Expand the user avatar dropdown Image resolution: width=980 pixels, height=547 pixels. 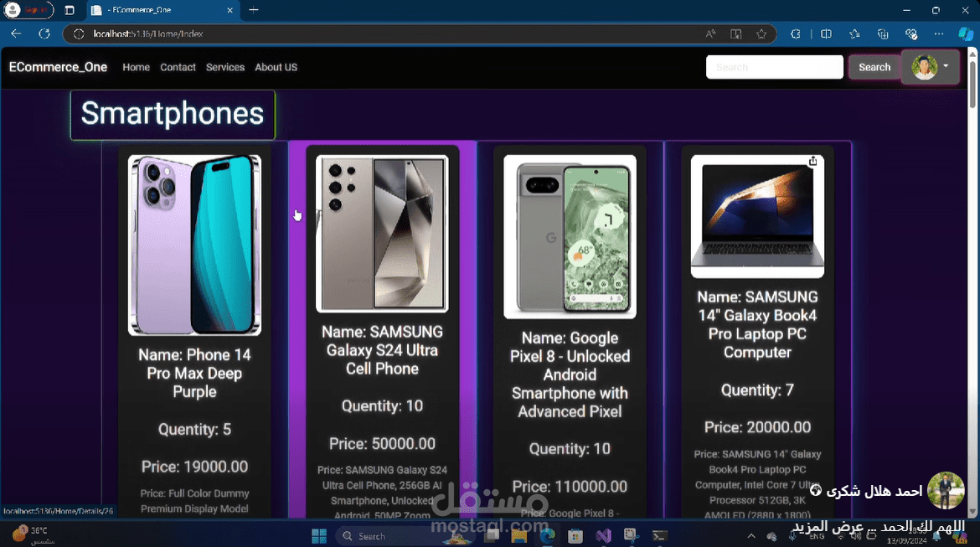930,66
